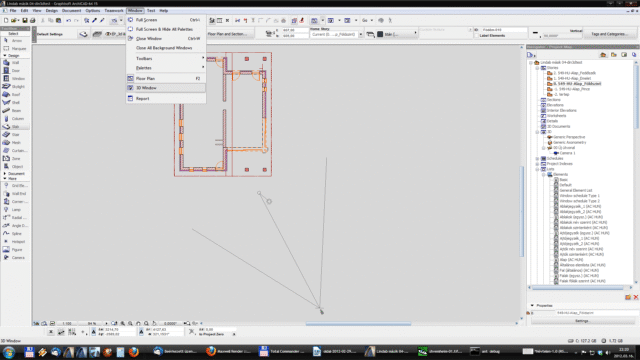Select Generic Perspective in Navigator

[x=569, y=137]
